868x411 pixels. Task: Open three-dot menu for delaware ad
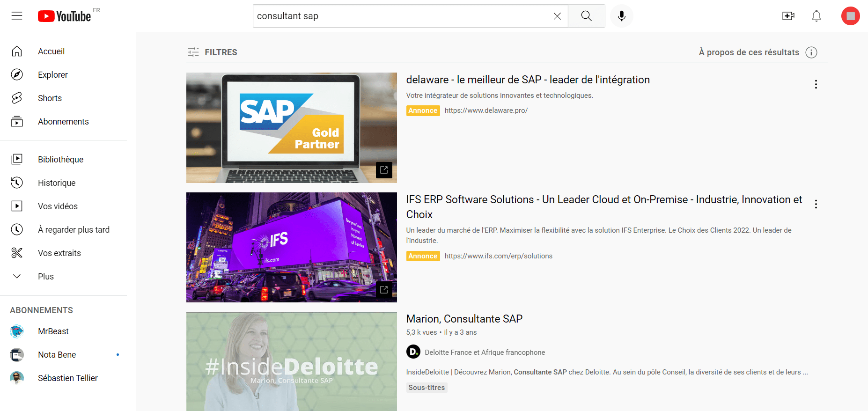click(816, 84)
